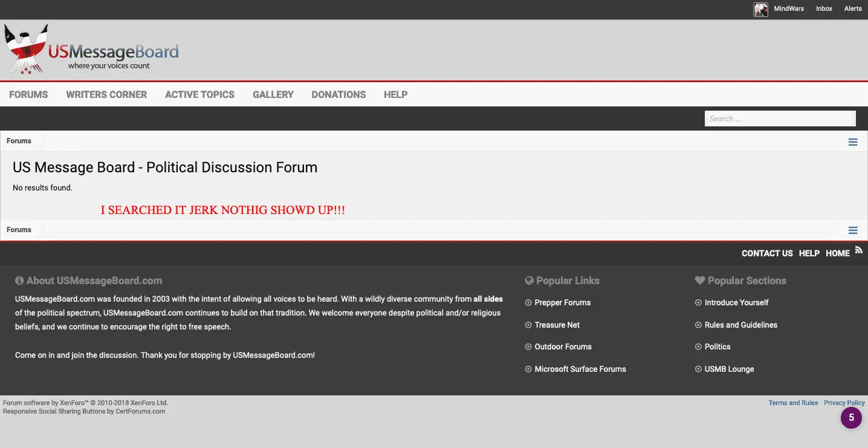Open the MindWars account menu
Viewport: 868px width, 448px height.
click(x=789, y=9)
